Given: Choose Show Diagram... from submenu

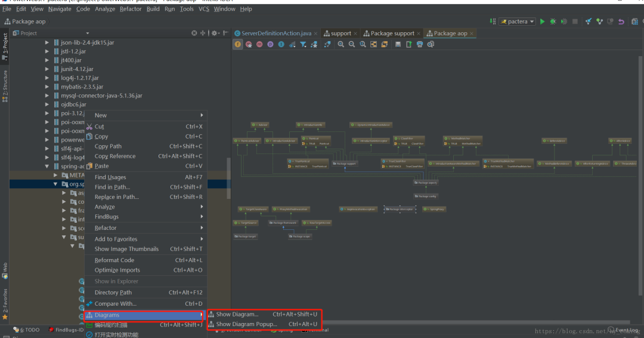Looking at the screenshot, I should click(x=264, y=314).
